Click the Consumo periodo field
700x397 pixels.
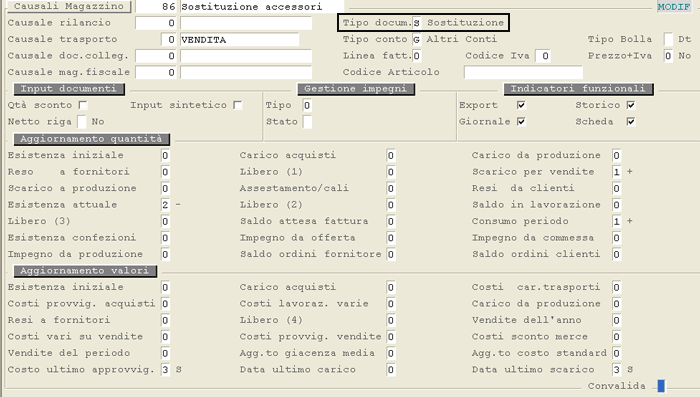point(617,221)
